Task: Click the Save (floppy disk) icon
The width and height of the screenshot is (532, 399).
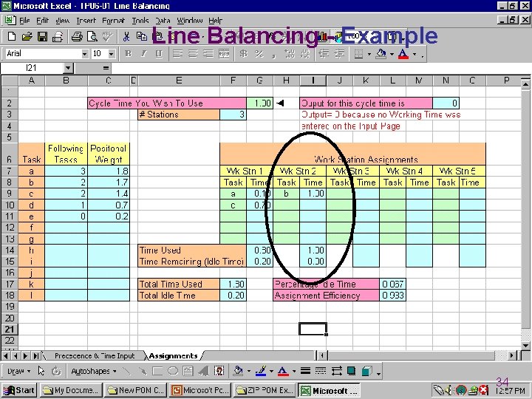Action: [x=42, y=36]
